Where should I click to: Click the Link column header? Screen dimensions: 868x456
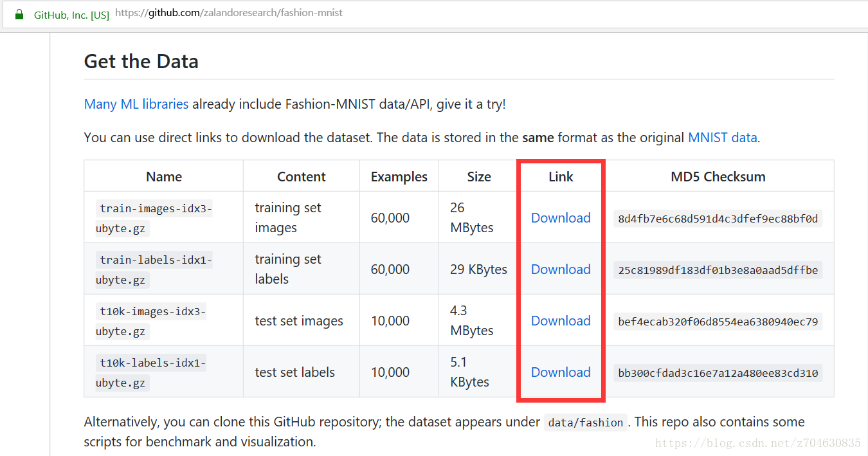coord(561,176)
